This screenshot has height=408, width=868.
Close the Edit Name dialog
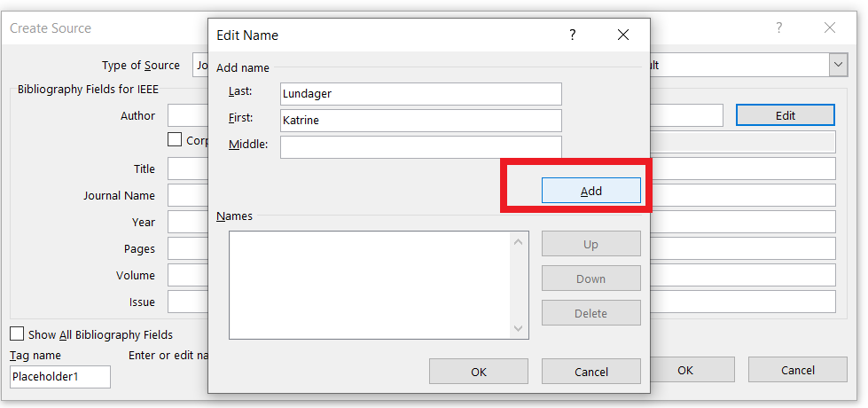622,35
